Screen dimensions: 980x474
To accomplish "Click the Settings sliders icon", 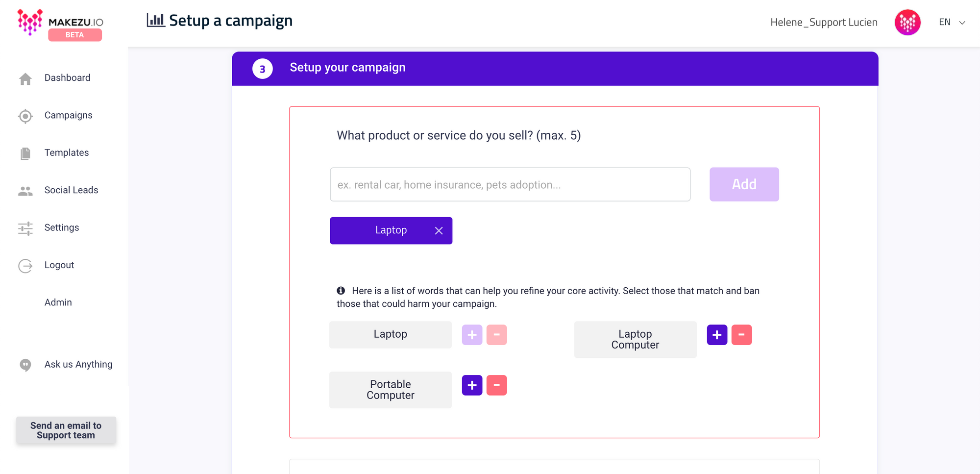I will click(x=25, y=228).
